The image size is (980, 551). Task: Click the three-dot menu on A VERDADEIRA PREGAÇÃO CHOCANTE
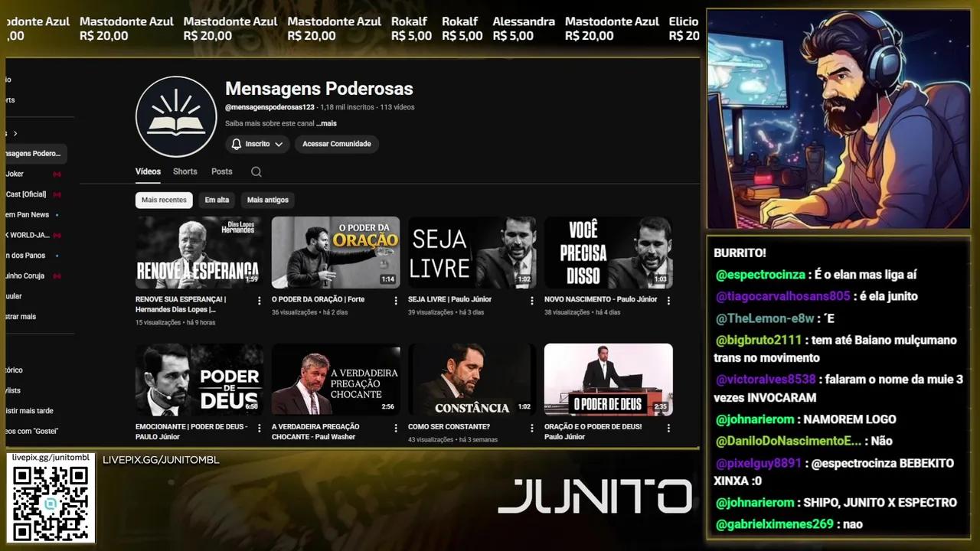coord(395,428)
